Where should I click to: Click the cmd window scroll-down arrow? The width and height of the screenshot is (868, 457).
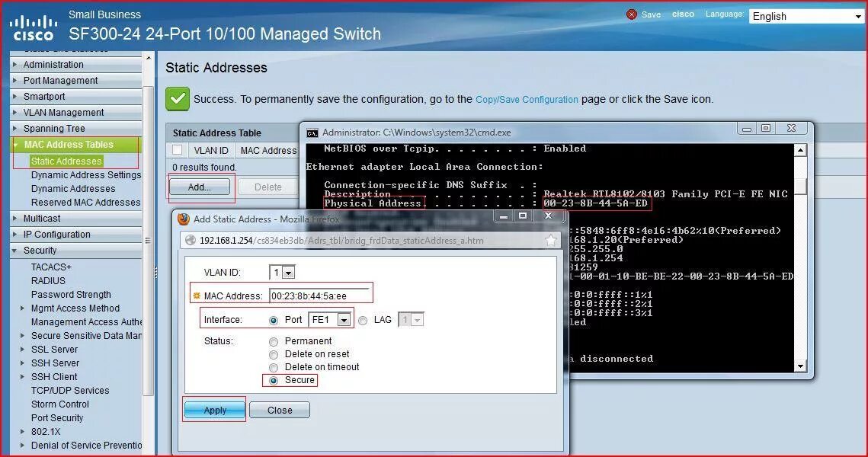tap(800, 366)
